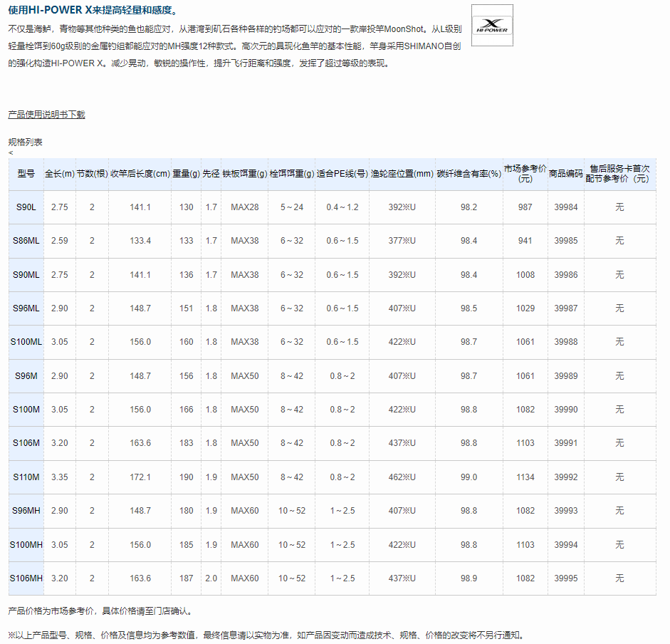This screenshot has height=644, width=670.
Task: Click the 节数(根) column header
Action: 93,174
